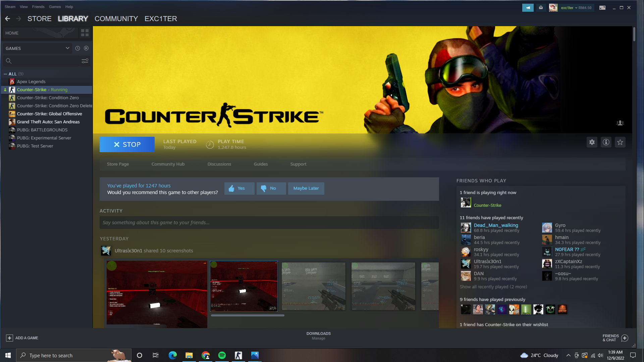Go to the Community Hub tab
The image size is (644, 362).
point(168,164)
